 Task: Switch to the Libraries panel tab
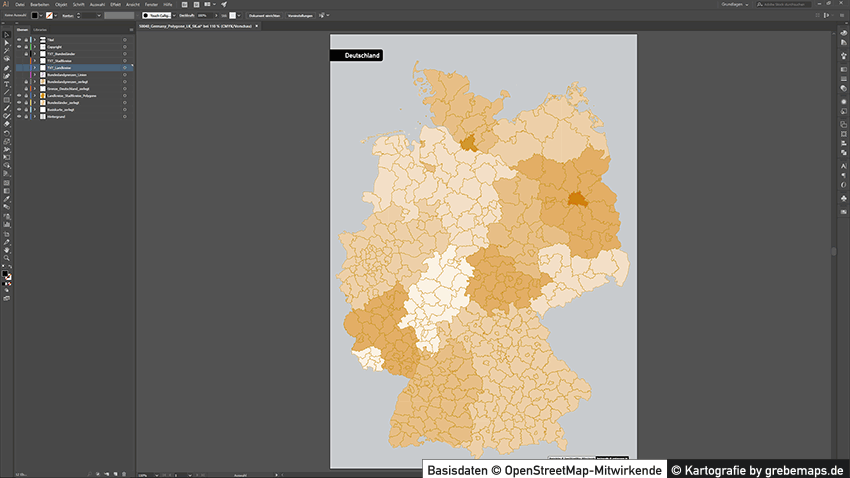tap(40, 30)
